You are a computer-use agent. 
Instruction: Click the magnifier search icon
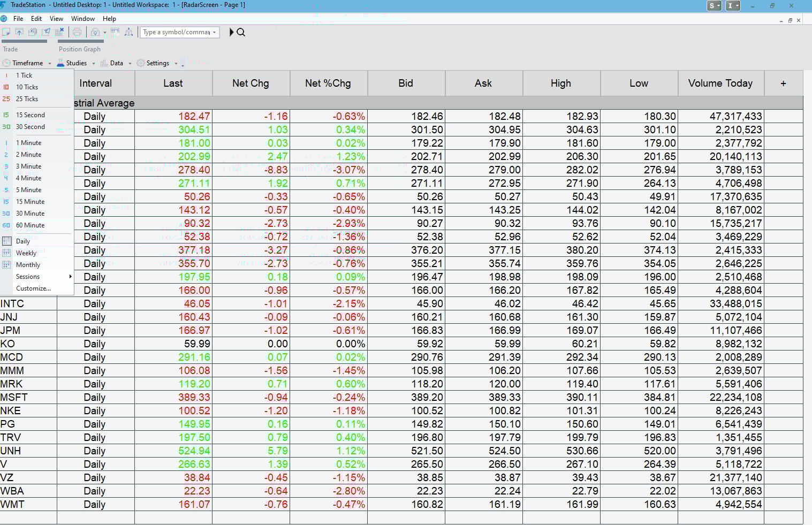click(241, 32)
